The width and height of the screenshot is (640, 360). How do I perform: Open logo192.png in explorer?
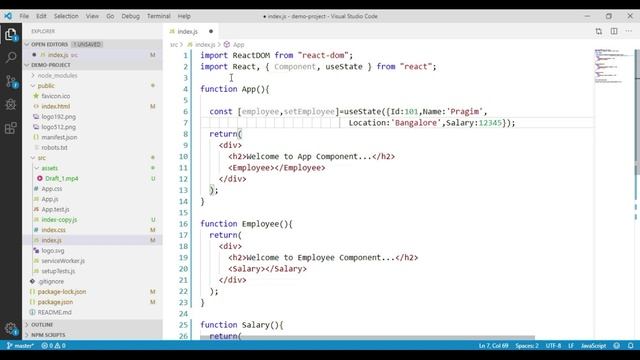pos(58,117)
